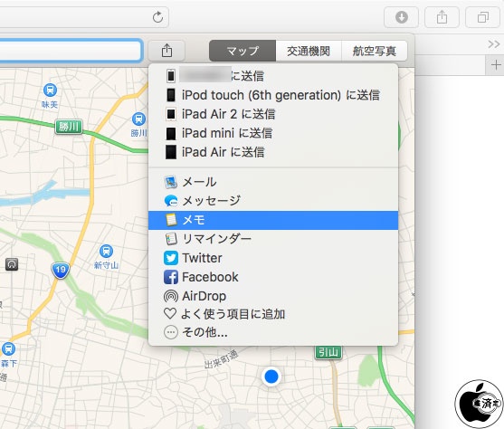Share using AirDrop
The width and height of the screenshot is (504, 429).
click(x=273, y=296)
